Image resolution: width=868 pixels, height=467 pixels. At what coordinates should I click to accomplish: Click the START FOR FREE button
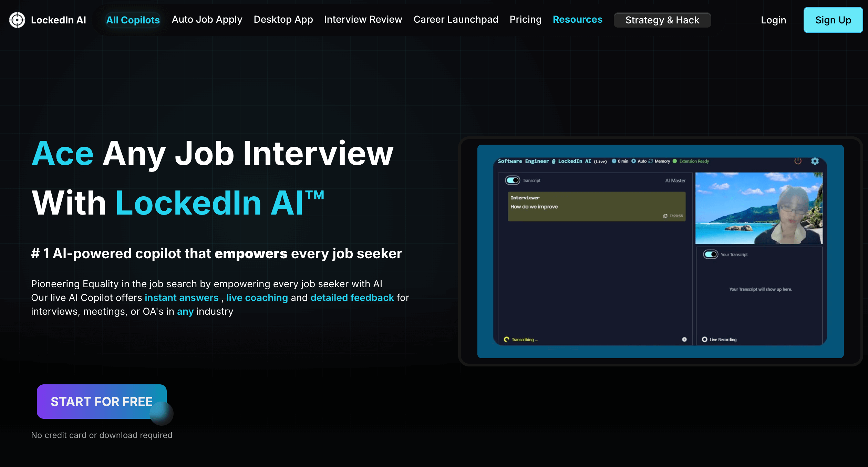(x=102, y=402)
